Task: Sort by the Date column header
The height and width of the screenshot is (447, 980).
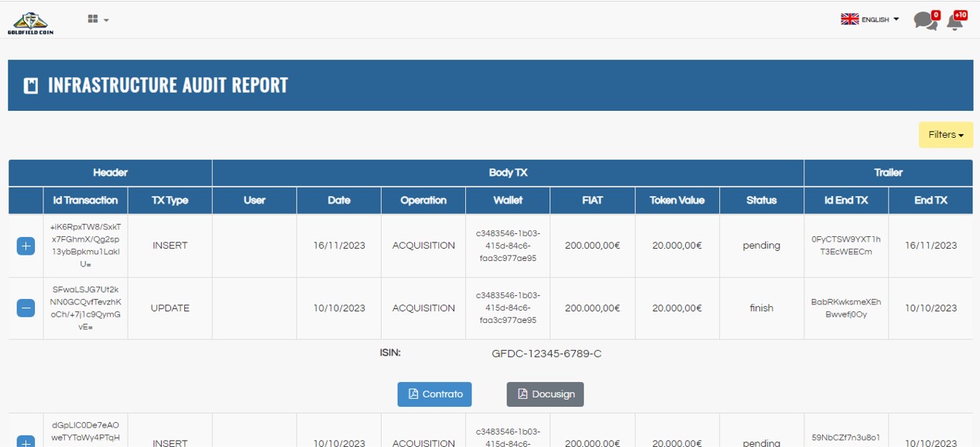Action: [x=339, y=201]
